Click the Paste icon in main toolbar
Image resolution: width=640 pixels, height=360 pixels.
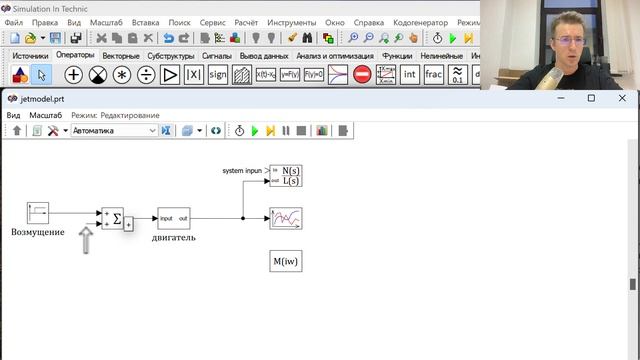[133, 38]
